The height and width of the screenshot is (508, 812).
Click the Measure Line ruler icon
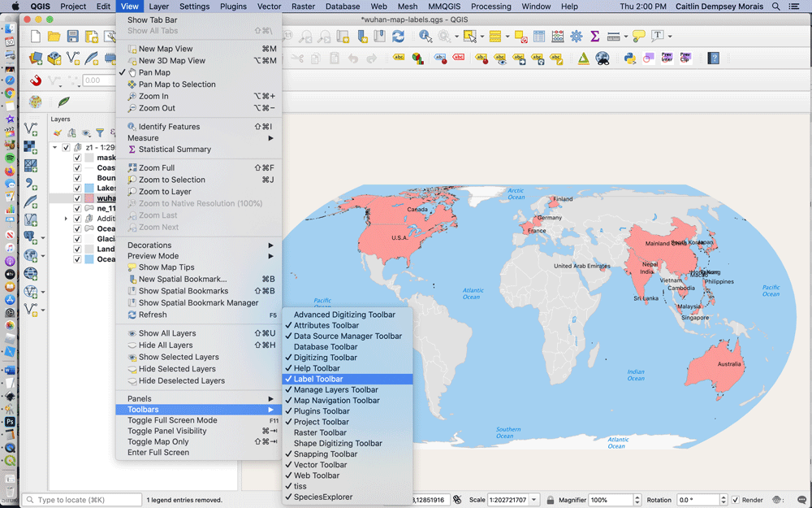point(613,37)
